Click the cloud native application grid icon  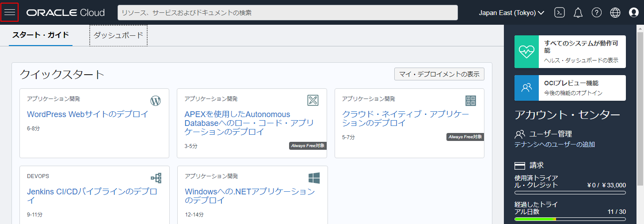[471, 100]
